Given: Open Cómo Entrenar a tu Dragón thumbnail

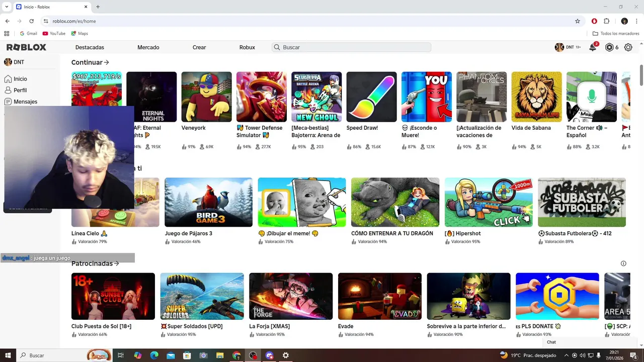Looking at the screenshot, I should [395, 202].
